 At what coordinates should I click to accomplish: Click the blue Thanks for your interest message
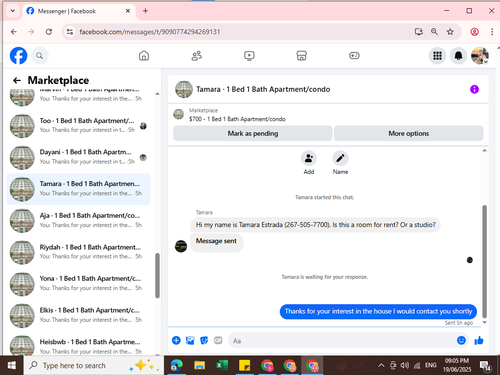[x=378, y=311]
